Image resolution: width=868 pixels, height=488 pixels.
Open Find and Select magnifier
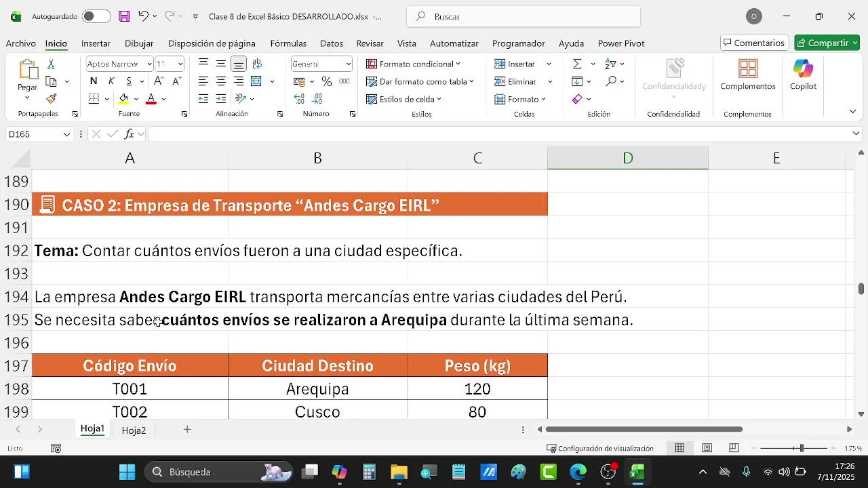click(611, 81)
